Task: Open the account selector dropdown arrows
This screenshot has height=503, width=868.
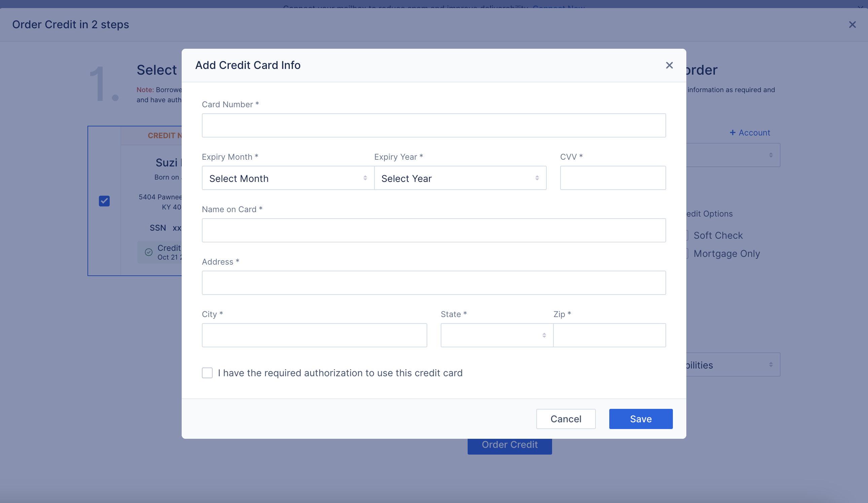Action: coord(770,155)
